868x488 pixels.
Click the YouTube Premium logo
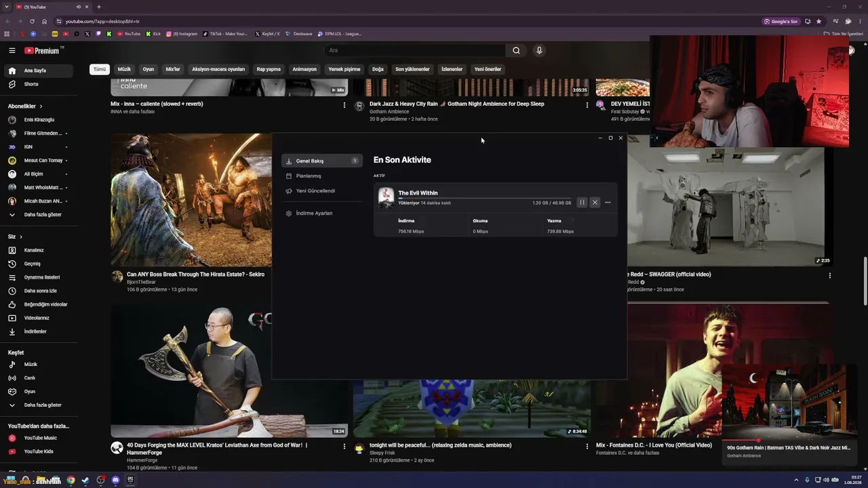tap(43, 50)
